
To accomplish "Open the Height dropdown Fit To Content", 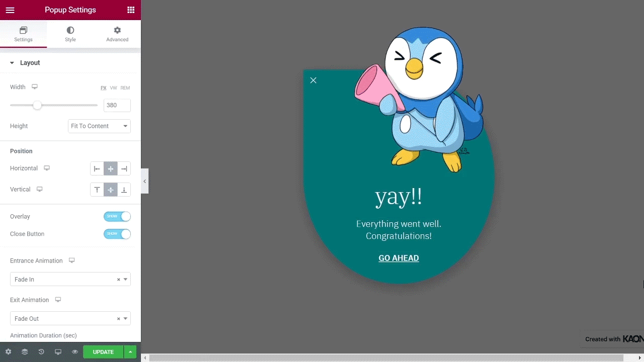I will (x=99, y=126).
